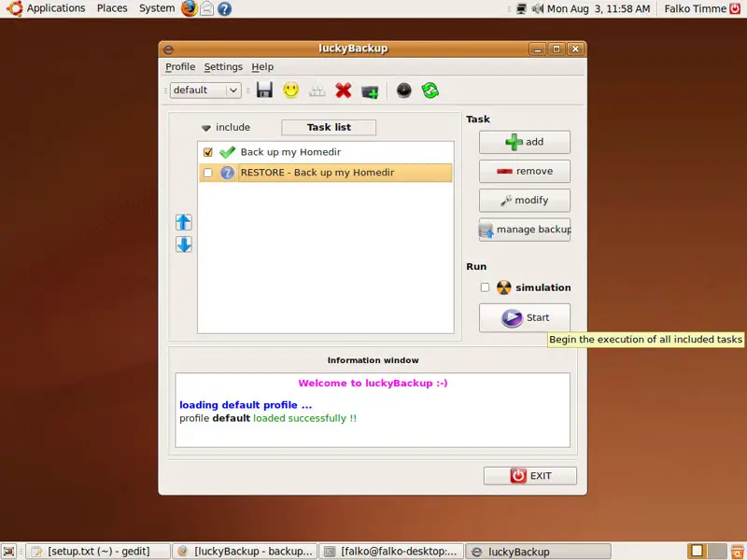Click the 'loading default profile ...' message

246,405
